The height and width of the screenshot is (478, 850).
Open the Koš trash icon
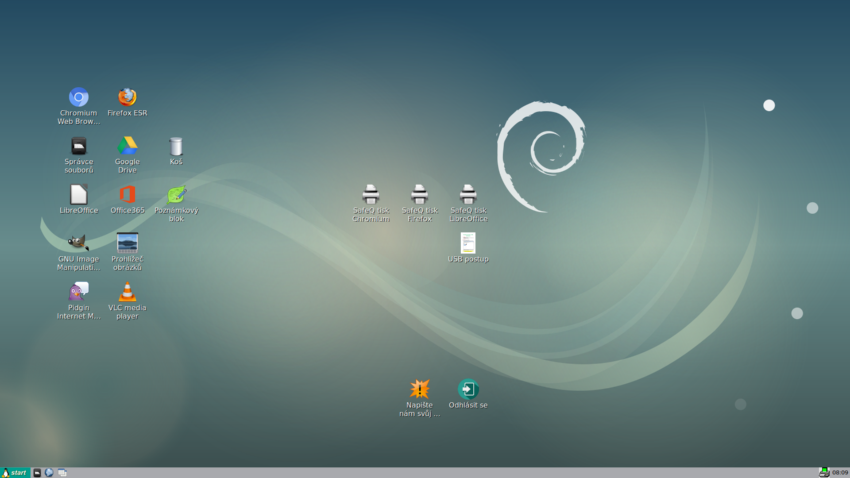click(x=176, y=147)
